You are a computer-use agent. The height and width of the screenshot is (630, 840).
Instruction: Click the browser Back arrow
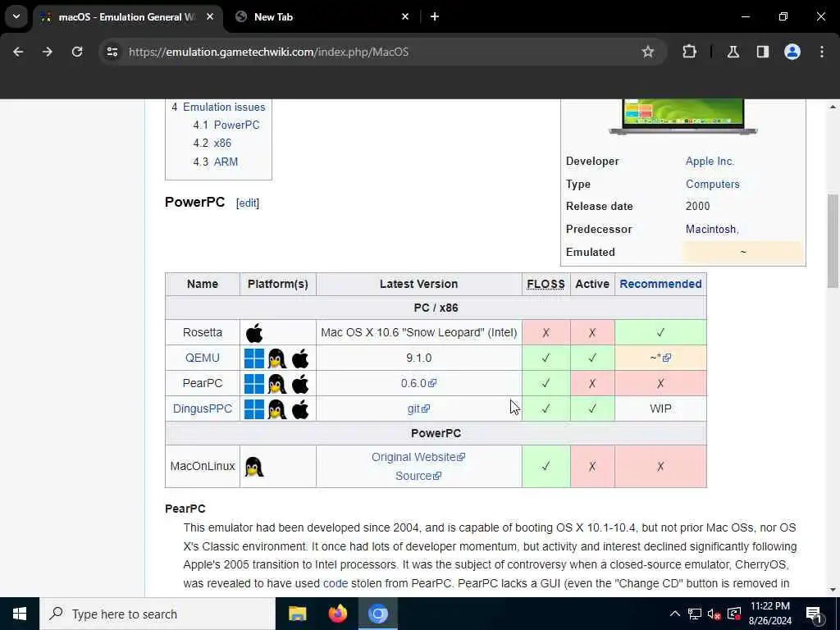(18, 52)
